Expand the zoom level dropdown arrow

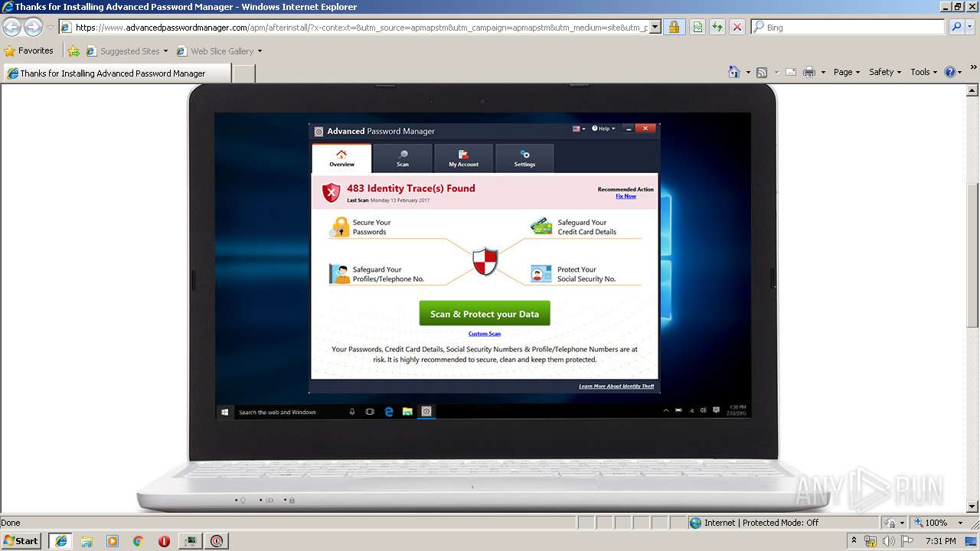960,523
